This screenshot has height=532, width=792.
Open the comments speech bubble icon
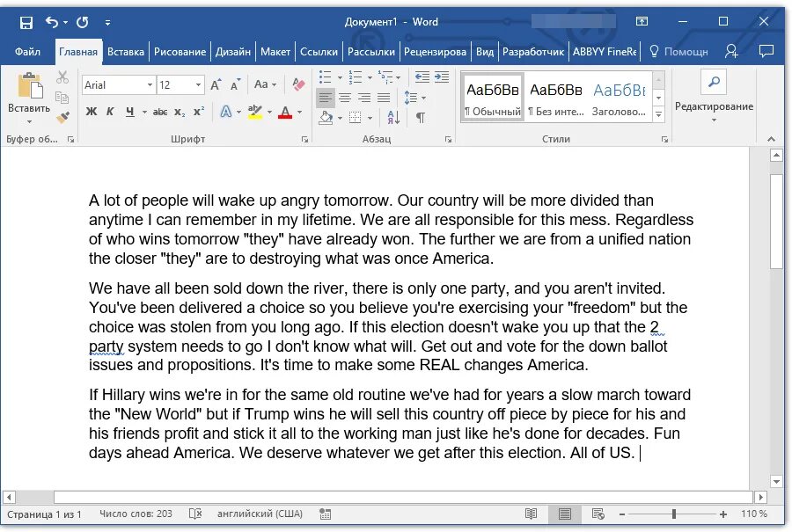(766, 51)
